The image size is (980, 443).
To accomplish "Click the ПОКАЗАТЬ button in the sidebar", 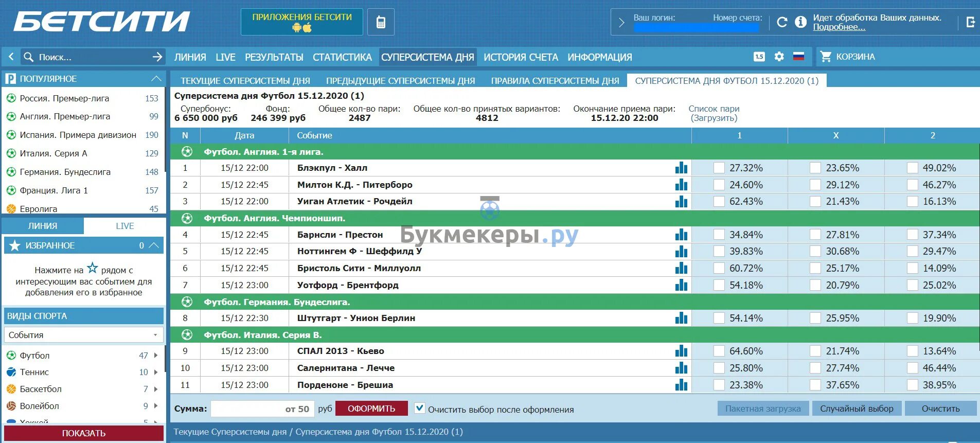I will tap(84, 433).
